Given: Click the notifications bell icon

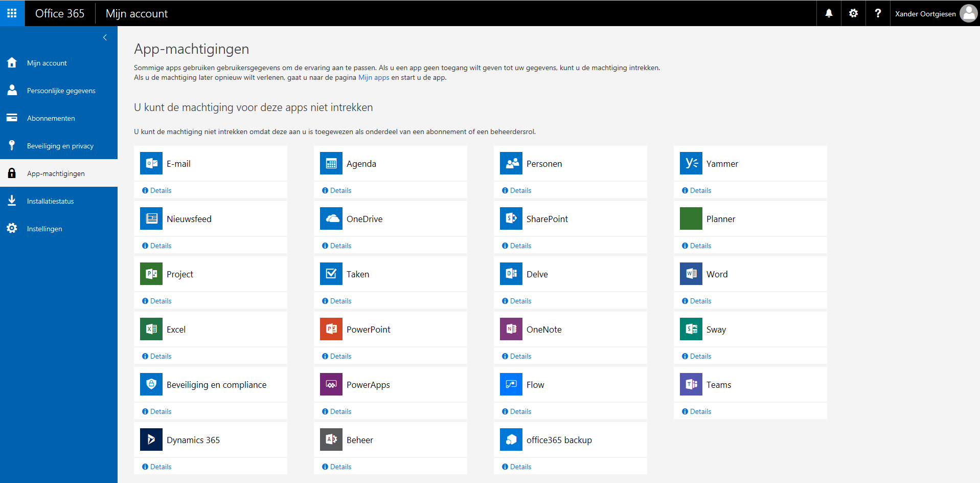Looking at the screenshot, I should pyautogui.click(x=829, y=13).
